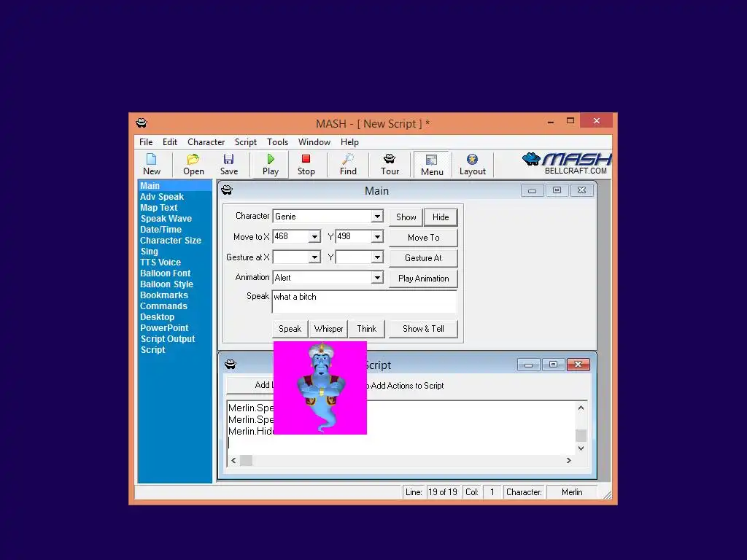Viewport: 747px width, 560px height.
Task: Select Date/Time in the sidebar
Action: pos(160,230)
